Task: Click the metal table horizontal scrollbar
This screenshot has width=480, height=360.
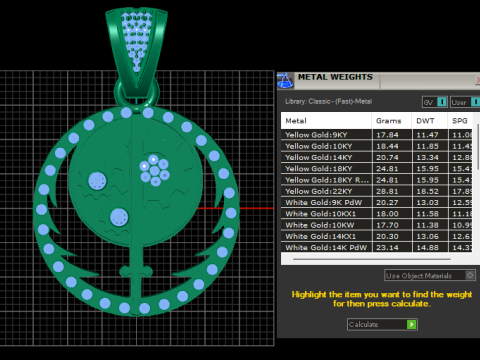Action: 372,259
